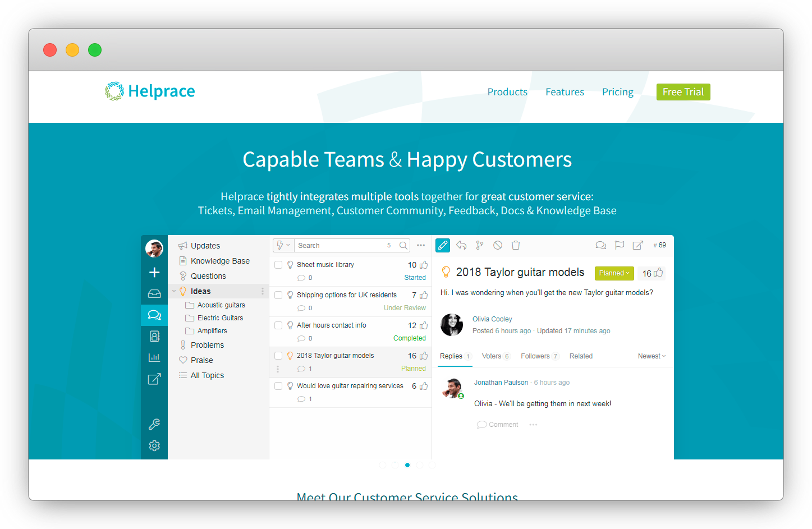Click thumbs-up on Sheet music library

click(424, 265)
